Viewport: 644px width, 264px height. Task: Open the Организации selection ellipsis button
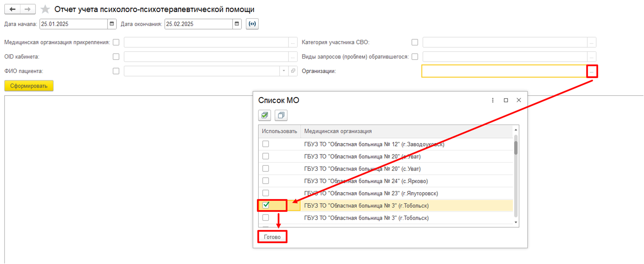[x=592, y=71]
